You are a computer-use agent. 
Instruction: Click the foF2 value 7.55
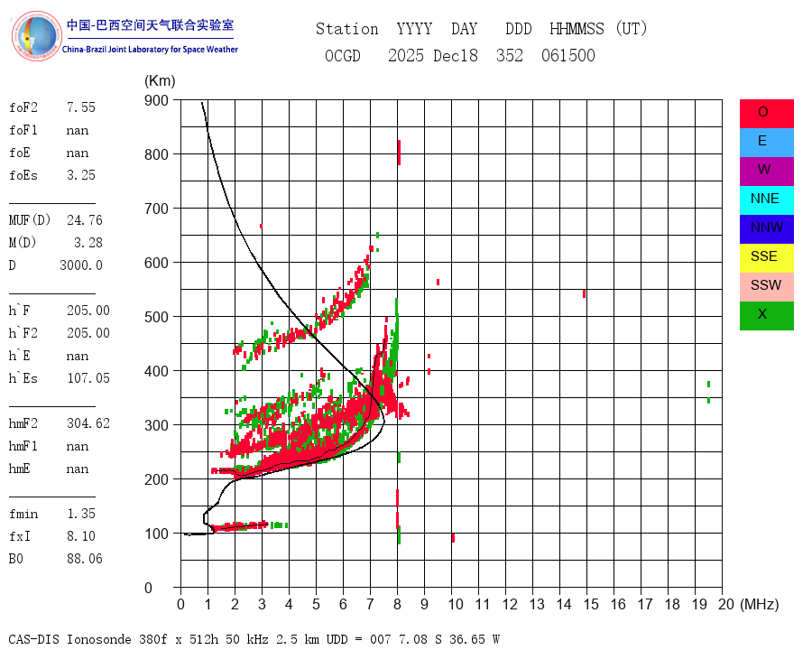click(x=81, y=107)
